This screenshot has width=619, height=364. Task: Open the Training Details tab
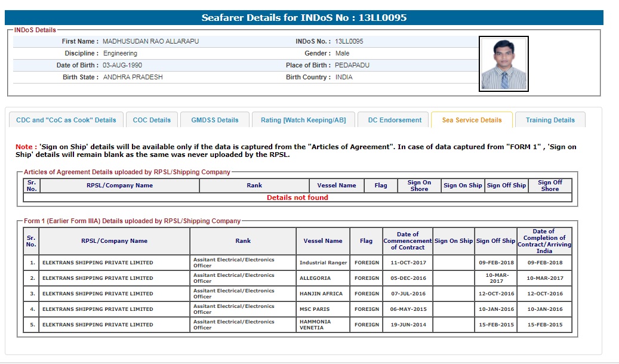[550, 120]
